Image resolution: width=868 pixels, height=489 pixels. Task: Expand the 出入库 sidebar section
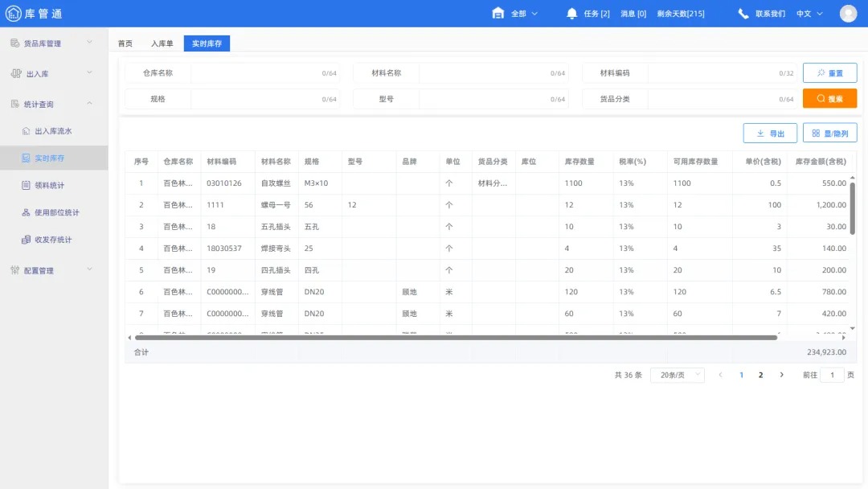coord(53,74)
